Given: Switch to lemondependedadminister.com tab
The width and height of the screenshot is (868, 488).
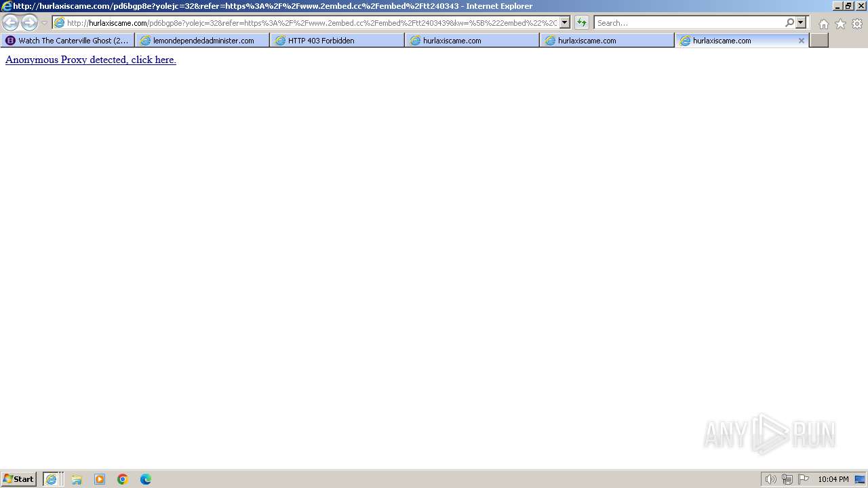Looking at the screenshot, I should [203, 41].
